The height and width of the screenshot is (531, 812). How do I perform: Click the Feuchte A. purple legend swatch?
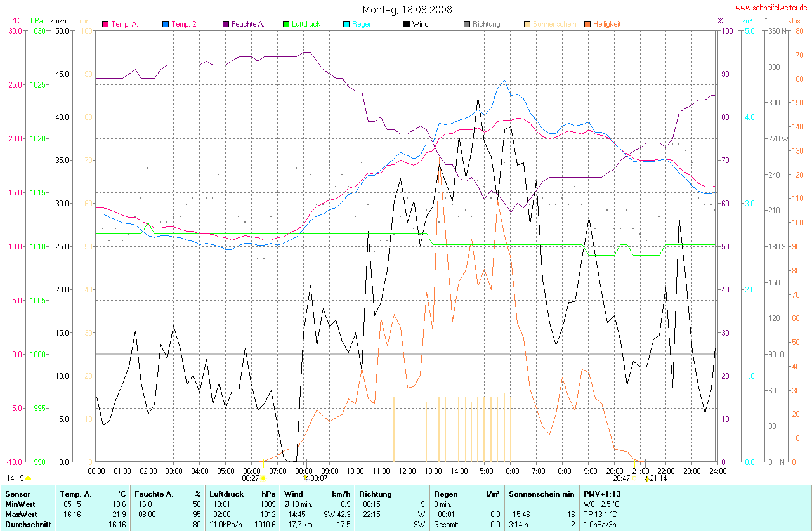[x=226, y=24]
